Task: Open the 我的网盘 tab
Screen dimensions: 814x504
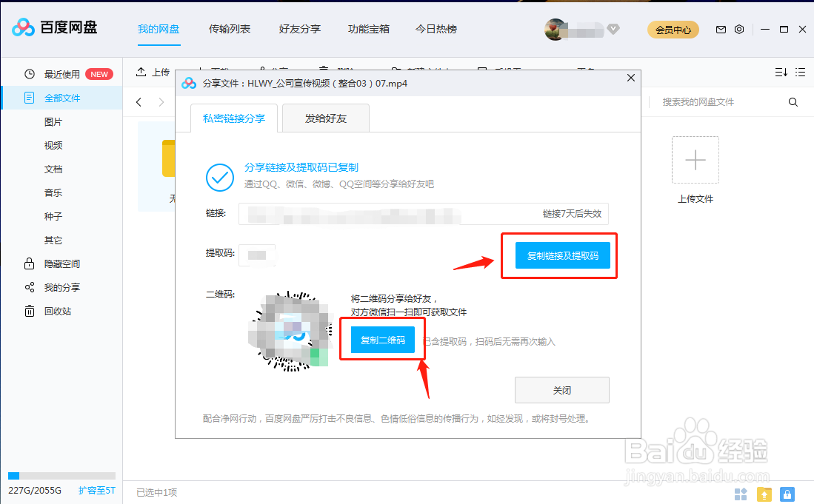Action: [159, 29]
